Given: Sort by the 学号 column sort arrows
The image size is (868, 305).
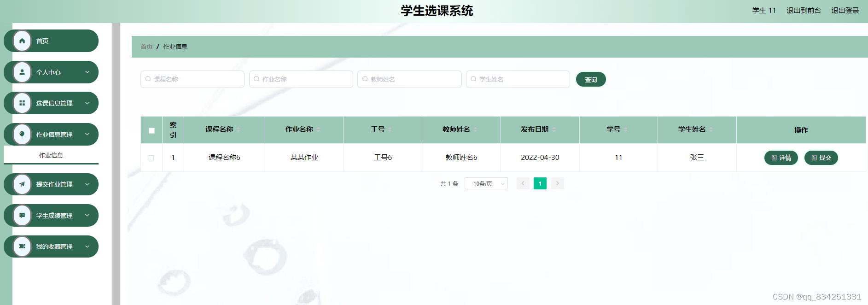Looking at the screenshot, I should [625, 129].
